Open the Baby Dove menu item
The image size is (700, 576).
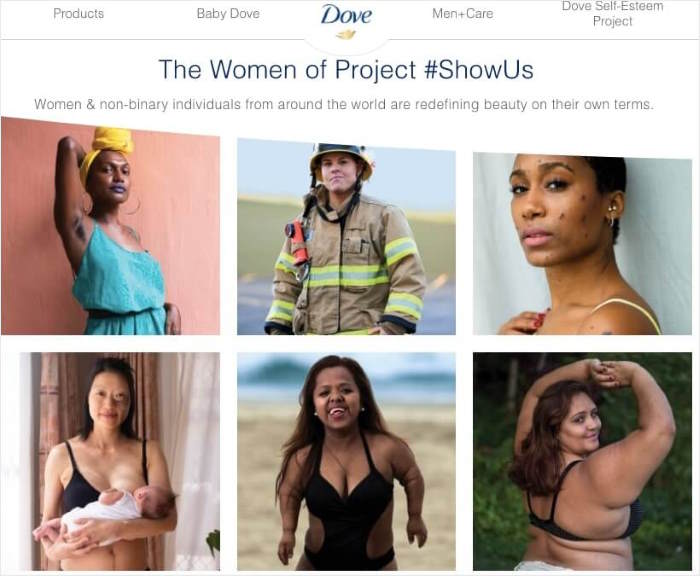(x=228, y=13)
